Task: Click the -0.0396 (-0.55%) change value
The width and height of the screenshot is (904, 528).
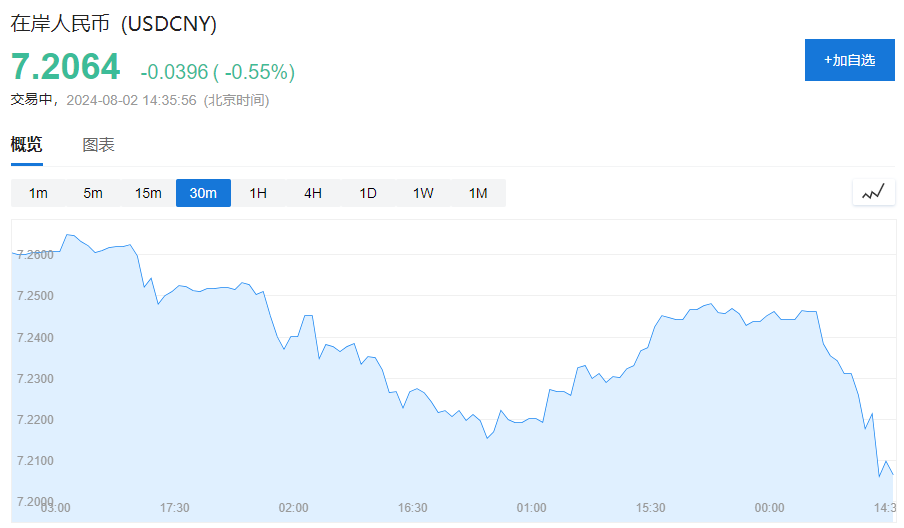Action: point(217,72)
